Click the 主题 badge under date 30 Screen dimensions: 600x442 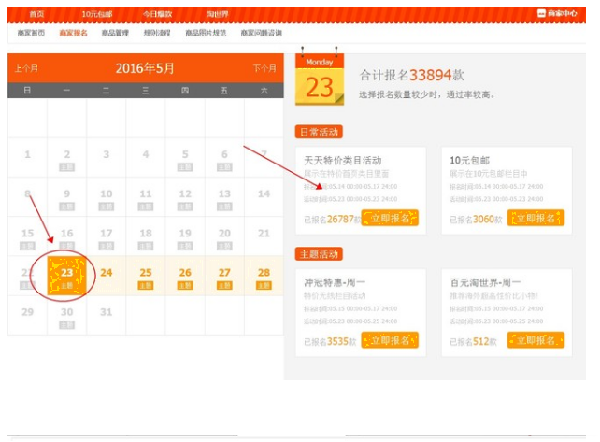coord(67,325)
